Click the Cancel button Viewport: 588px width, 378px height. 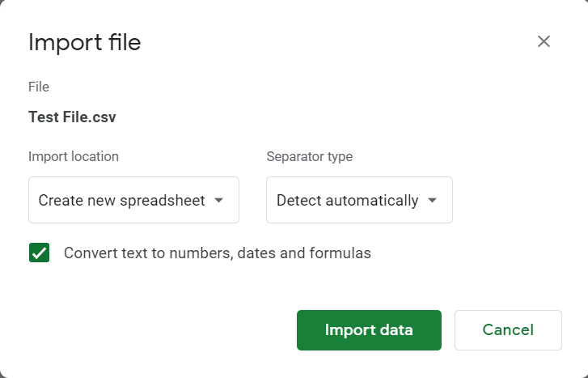[508, 330]
